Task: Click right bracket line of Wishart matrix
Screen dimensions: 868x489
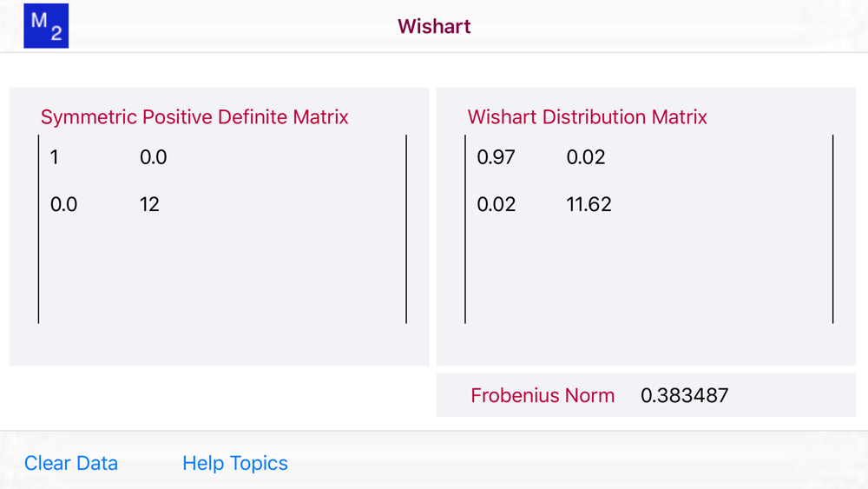Action: point(832,229)
